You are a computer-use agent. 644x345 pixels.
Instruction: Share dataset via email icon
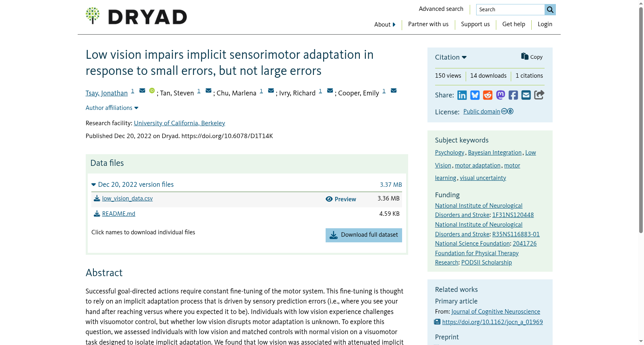point(526,95)
